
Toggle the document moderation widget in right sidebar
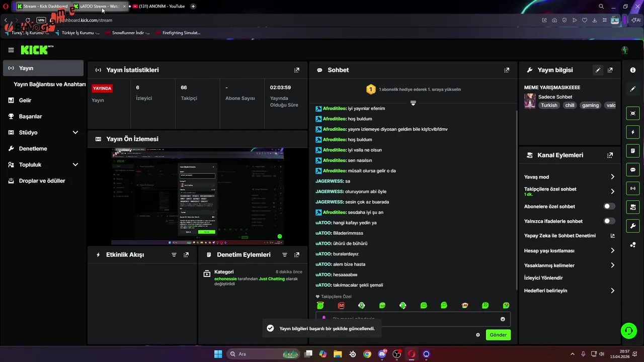633,151
